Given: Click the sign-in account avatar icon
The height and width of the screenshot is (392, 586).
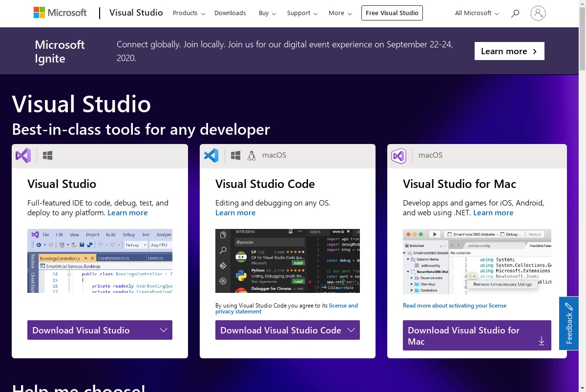Looking at the screenshot, I should 538,13.
